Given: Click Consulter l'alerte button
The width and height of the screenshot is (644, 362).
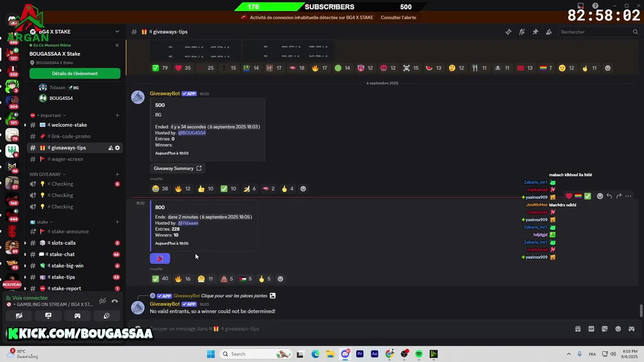Looking at the screenshot, I should pos(398,18).
